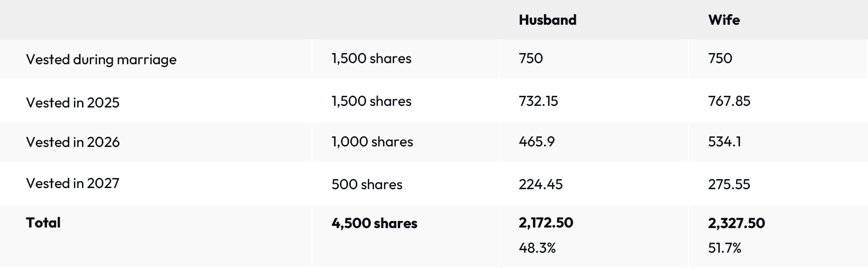This screenshot has height=268, width=868.
Task: Select Wife's 534.1 value
Action: click(x=725, y=142)
